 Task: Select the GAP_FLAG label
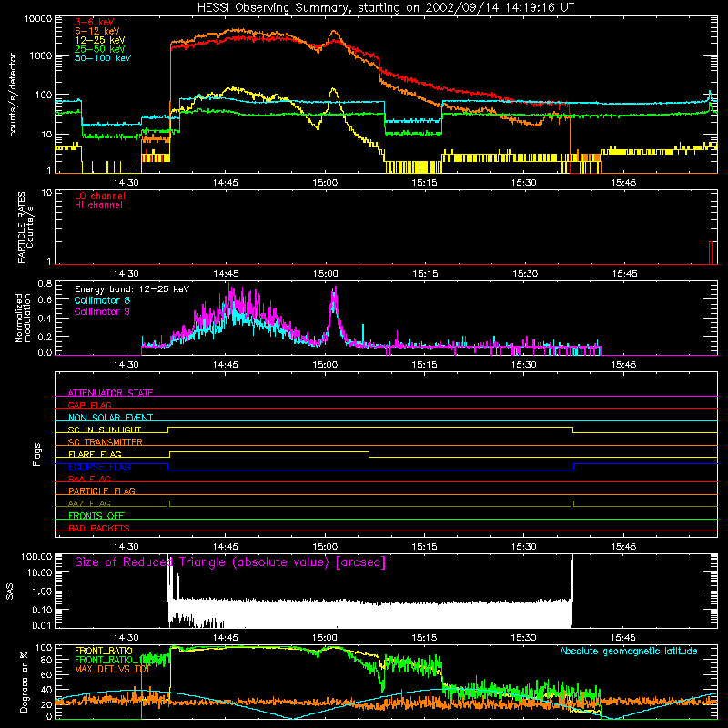click(x=89, y=405)
